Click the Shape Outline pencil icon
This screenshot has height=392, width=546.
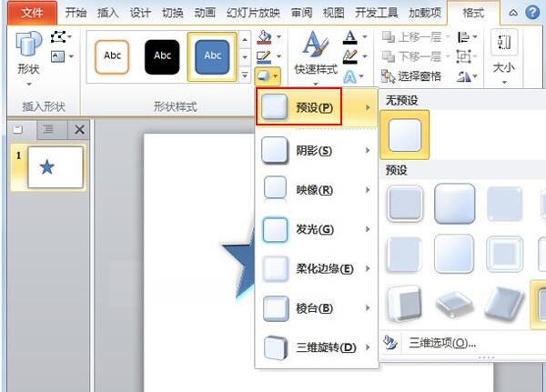click(264, 56)
